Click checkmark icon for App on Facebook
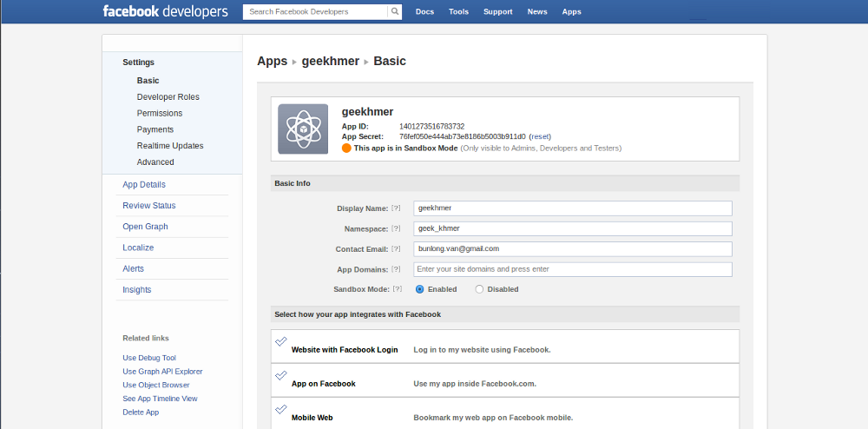This screenshot has width=868, height=429. (281, 375)
